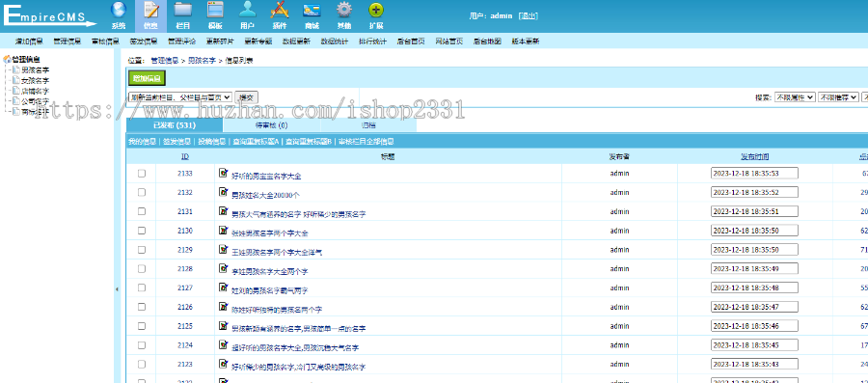Switch to the 待审核 (0) tab
This screenshot has height=383, width=868.
tap(271, 125)
